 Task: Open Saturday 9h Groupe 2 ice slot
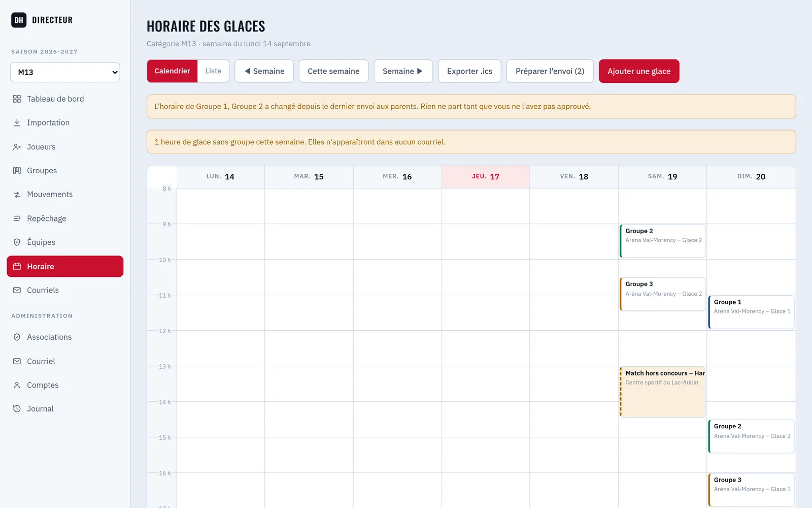[662, 241]
